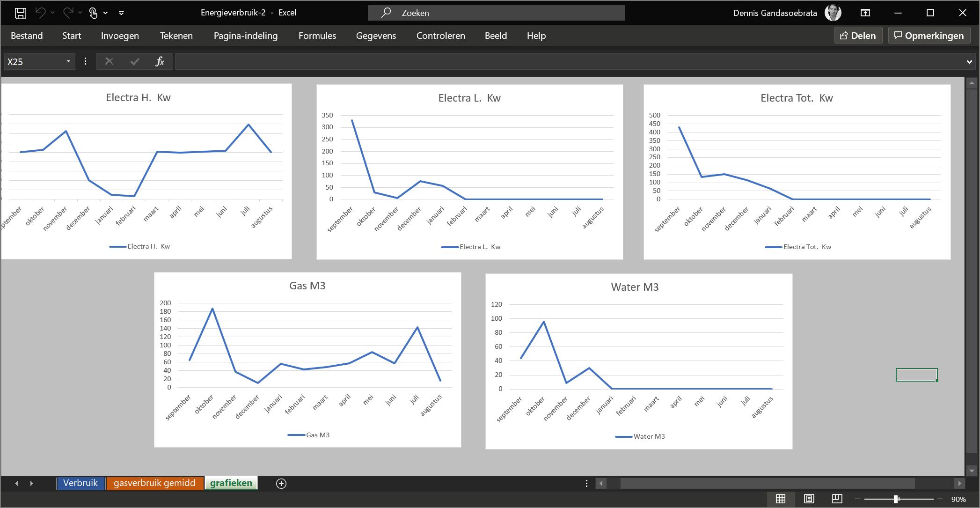
Task: Switch to the Formules ribbon tab
Action: coord(317,36)
